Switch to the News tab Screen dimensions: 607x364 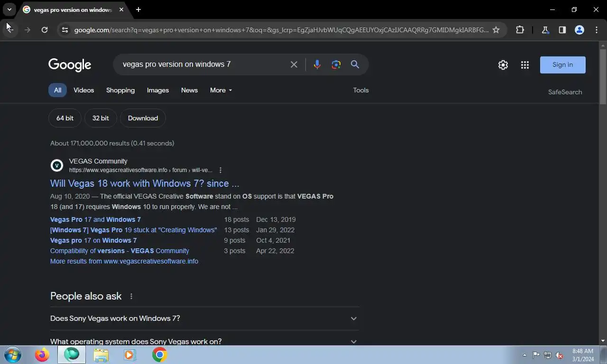coord(189,90)
